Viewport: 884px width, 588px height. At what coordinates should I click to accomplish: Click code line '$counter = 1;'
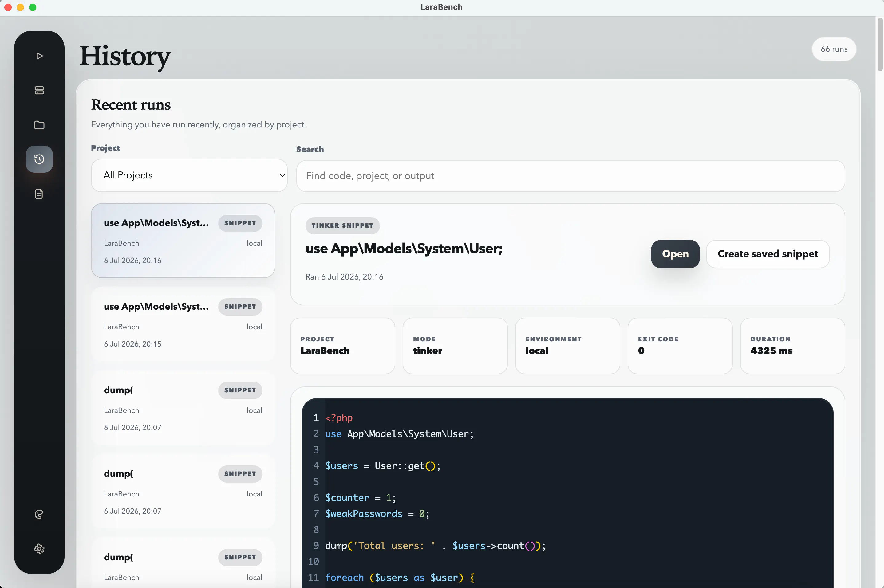click(360, 498)
